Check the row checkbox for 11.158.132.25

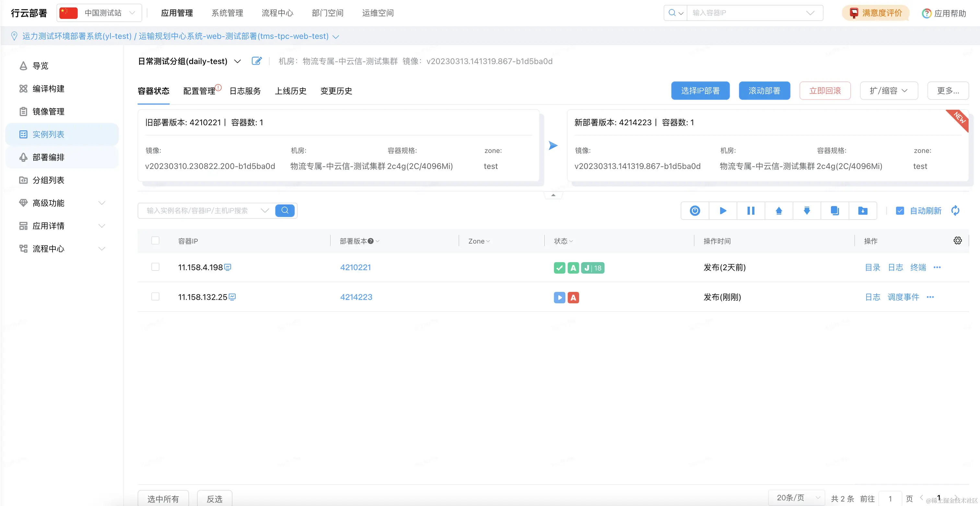point(155,296)
